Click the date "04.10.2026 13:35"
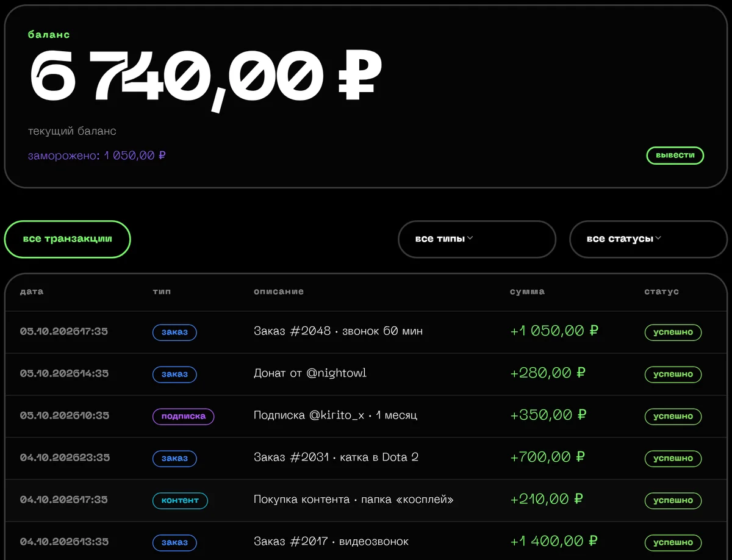732x560 pixels. tap(64, 542)
